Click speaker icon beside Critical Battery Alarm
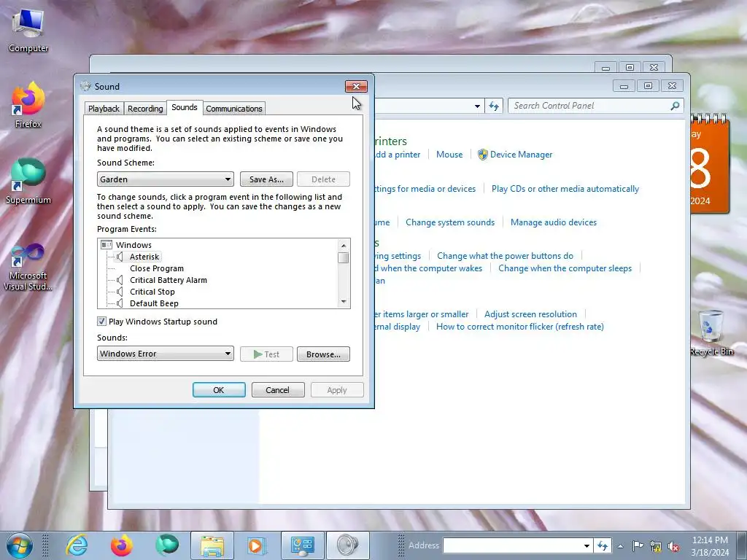Screen dimensions: 747x560 [120, 280]
